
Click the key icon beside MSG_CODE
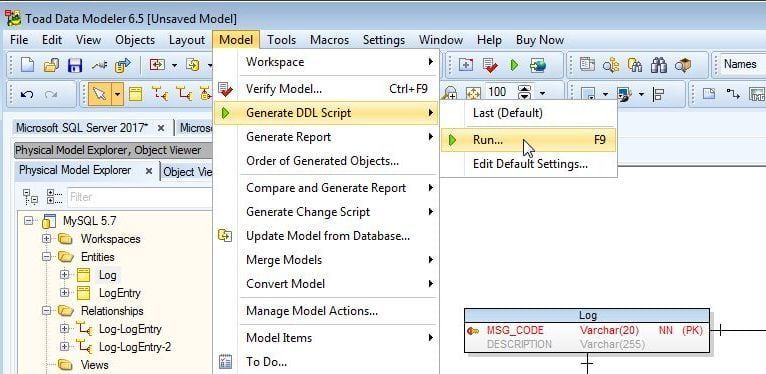point(472,331)
